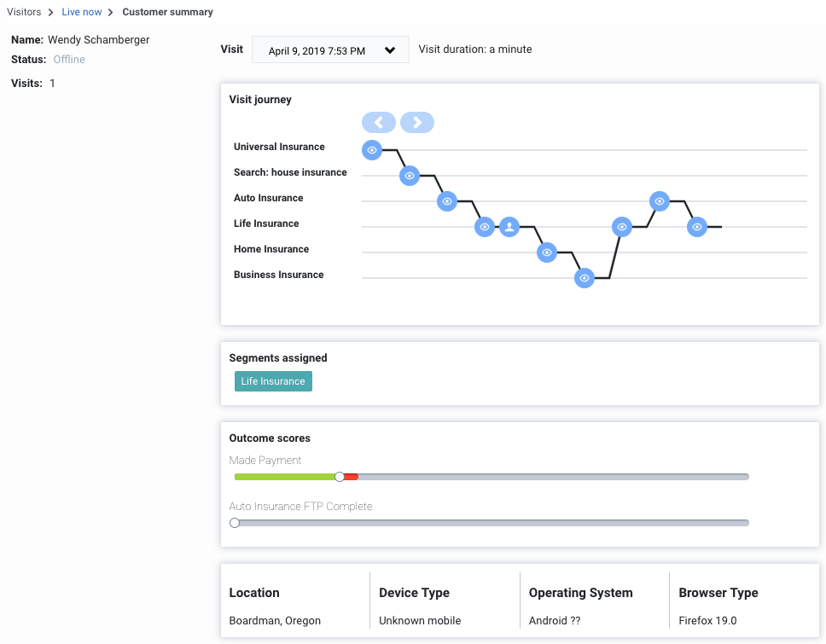
Task: Advance journey with right arrow button
Action: coord(417,122)
